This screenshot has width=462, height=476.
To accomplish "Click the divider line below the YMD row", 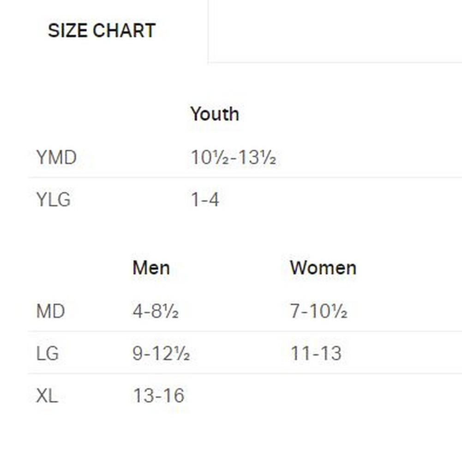I will tap(245, 177).
